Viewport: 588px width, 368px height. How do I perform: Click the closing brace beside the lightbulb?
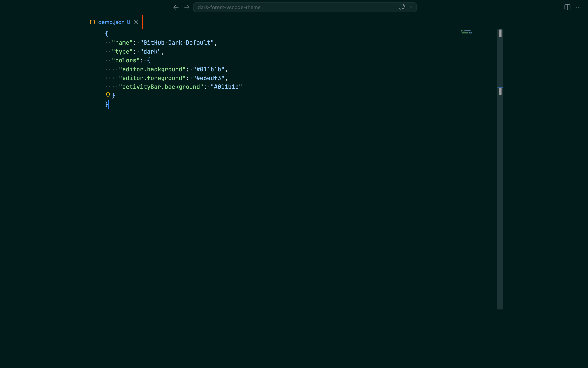[113, 96]
